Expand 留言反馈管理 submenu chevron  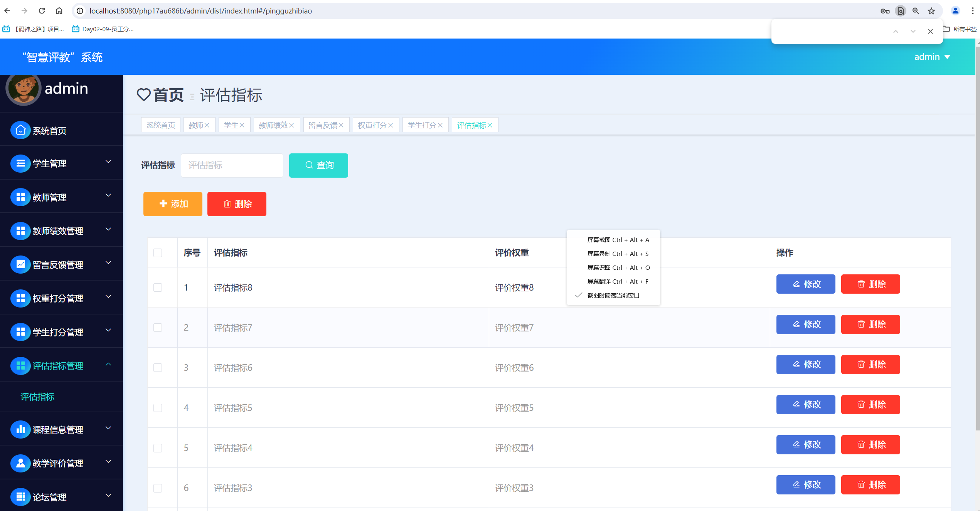pos(108,263)
